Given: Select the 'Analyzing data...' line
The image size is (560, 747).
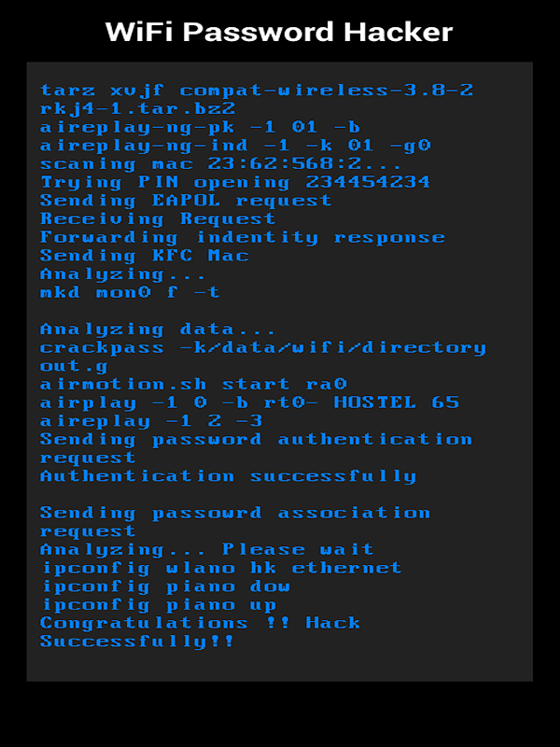Looking at the screenshot, I should [158, 330].
